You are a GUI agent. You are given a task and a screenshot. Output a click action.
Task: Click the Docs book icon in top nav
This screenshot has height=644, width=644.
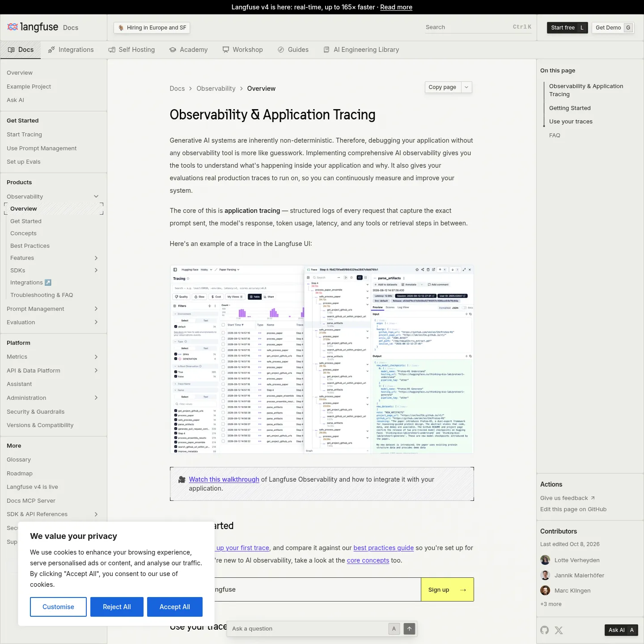(11, 50)
